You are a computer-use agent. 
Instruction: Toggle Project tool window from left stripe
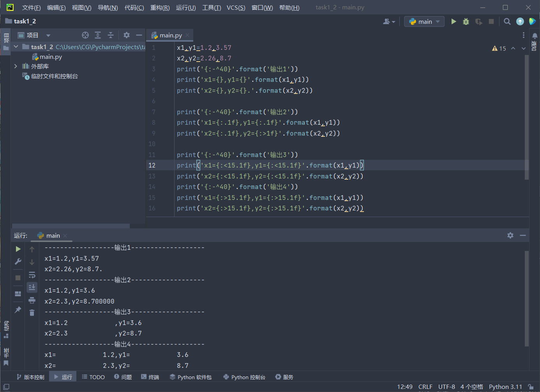pyautogui.click(x=6, y=42)
